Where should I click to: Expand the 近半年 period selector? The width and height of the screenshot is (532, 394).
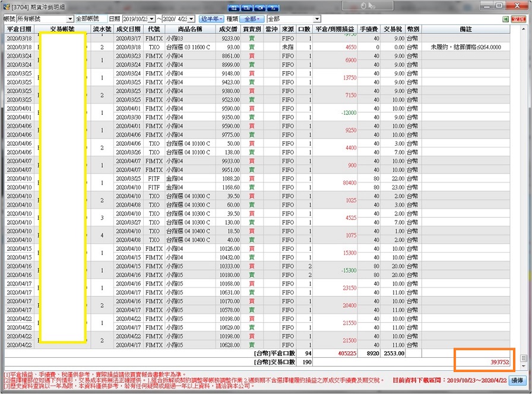[x=211, y=19]
